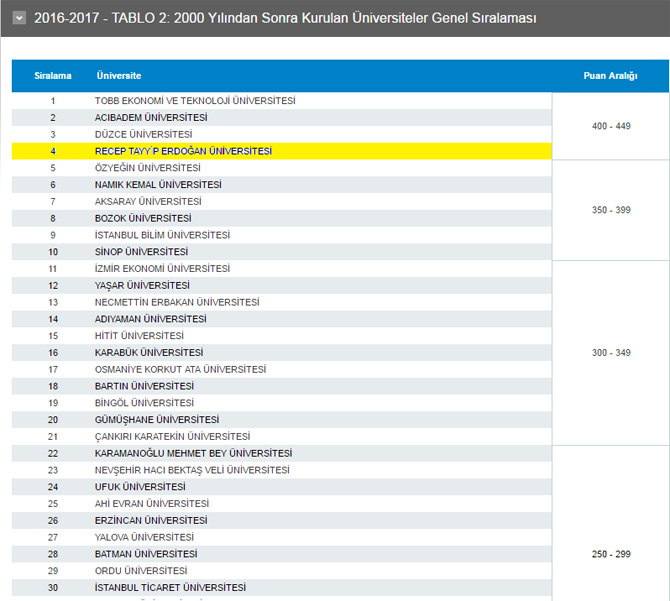The image size is (670, 601).
Task: Click the Puan Aralığı column header
Action: pos(610,76)
